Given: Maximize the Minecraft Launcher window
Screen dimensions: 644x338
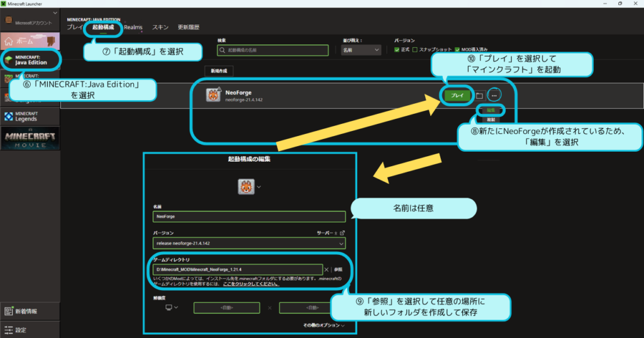Looking at the screenshot, I should coord(620,3).
